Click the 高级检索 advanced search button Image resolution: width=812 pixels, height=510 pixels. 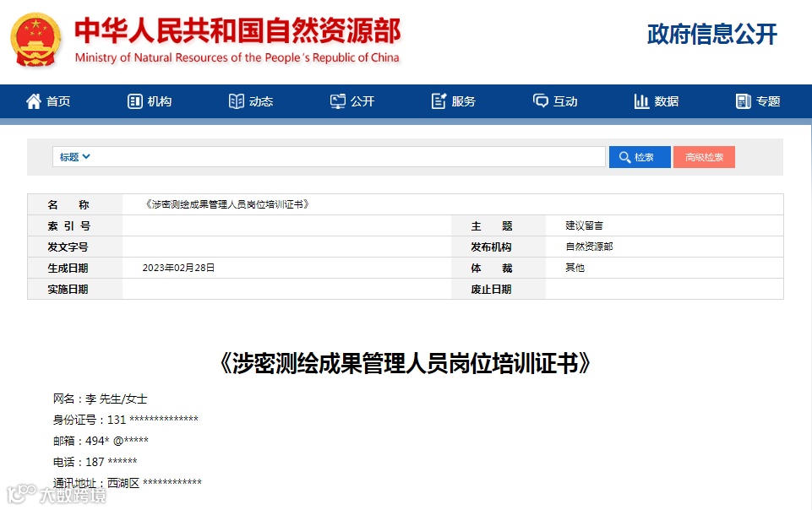(x=704, y=157)
